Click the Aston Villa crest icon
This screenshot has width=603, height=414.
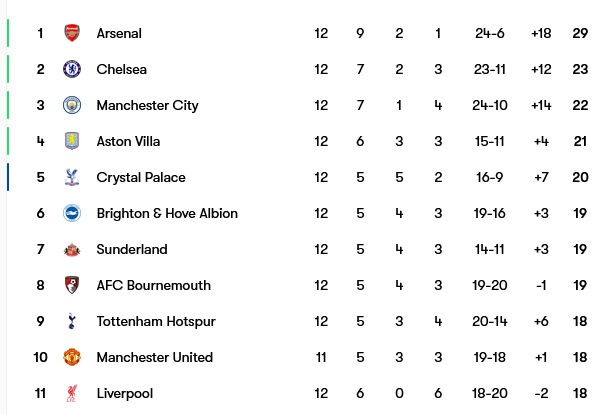[x=71, y=141]
